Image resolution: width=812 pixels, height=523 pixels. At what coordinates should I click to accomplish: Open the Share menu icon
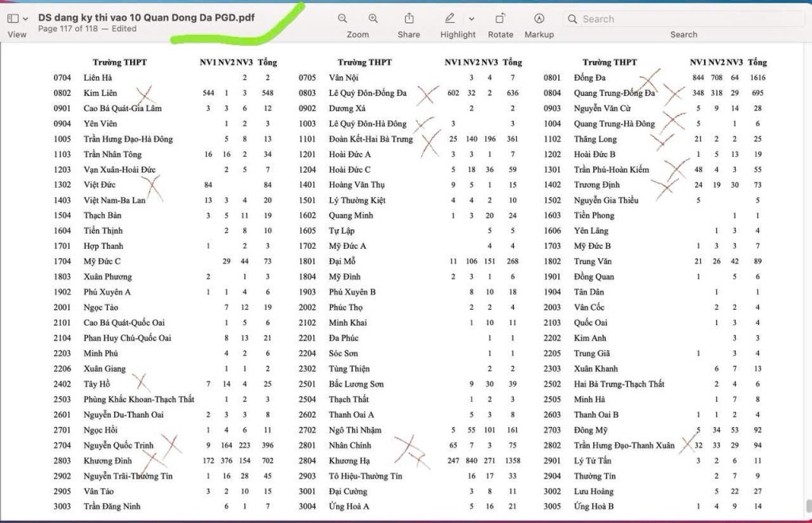(409, 19)
